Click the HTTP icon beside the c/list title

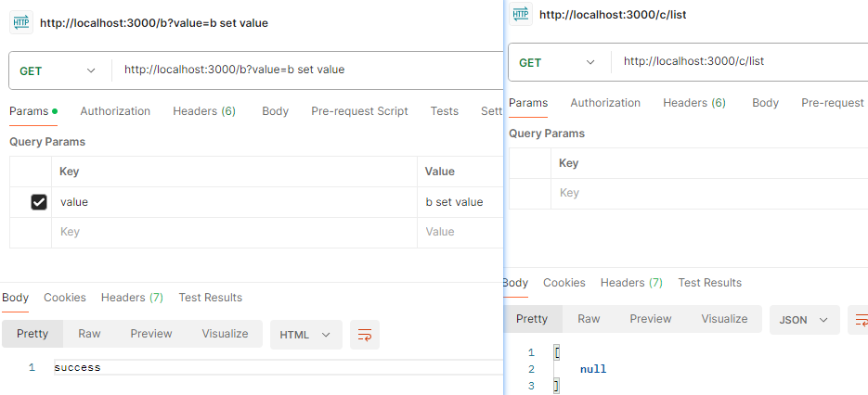pos(521,14)
